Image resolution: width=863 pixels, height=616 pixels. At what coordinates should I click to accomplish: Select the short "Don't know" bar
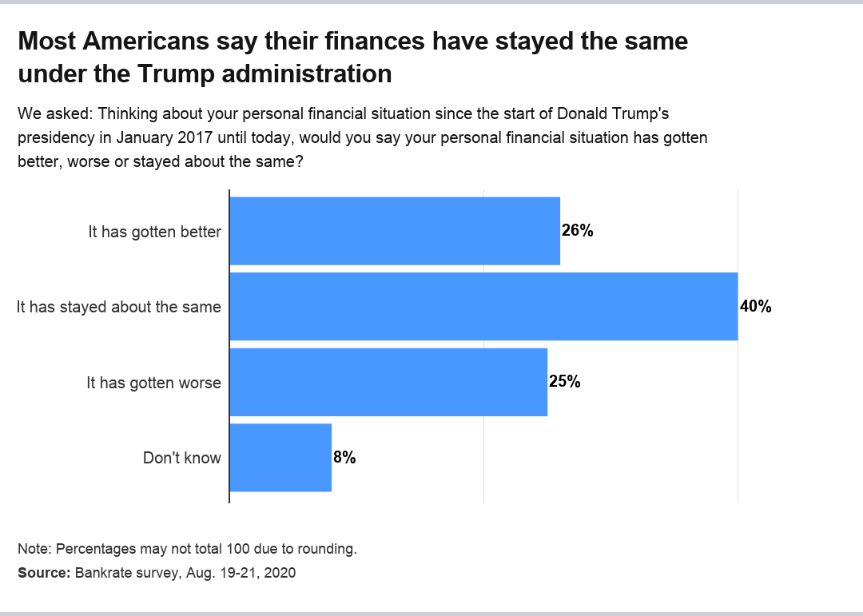click(x=280, y=458)
